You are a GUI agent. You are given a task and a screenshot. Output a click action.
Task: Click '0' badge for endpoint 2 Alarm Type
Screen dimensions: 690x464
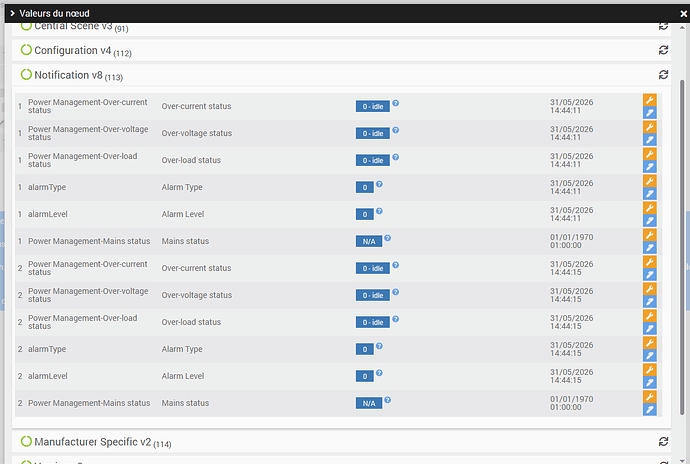tap(365, 349)
